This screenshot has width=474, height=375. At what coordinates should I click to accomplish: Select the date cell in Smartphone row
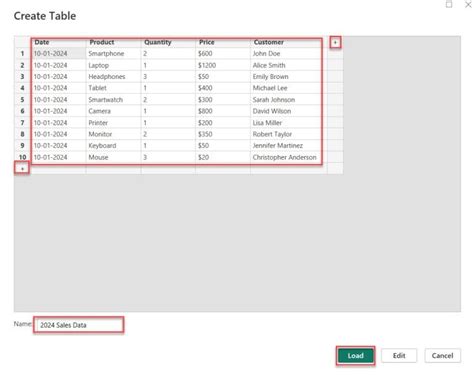59,53
